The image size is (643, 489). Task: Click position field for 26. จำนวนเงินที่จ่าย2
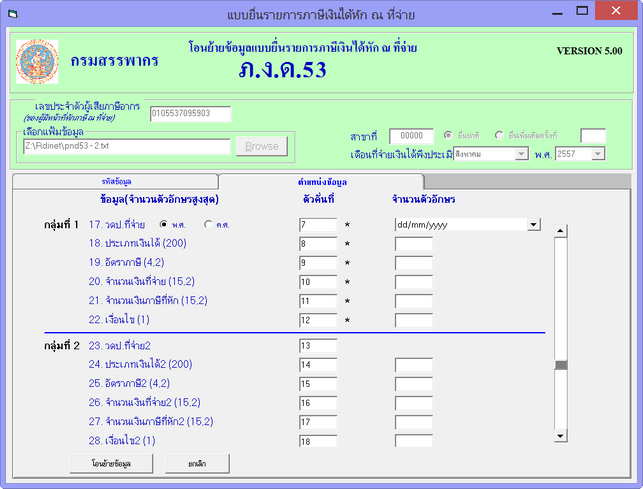[318, 403]
